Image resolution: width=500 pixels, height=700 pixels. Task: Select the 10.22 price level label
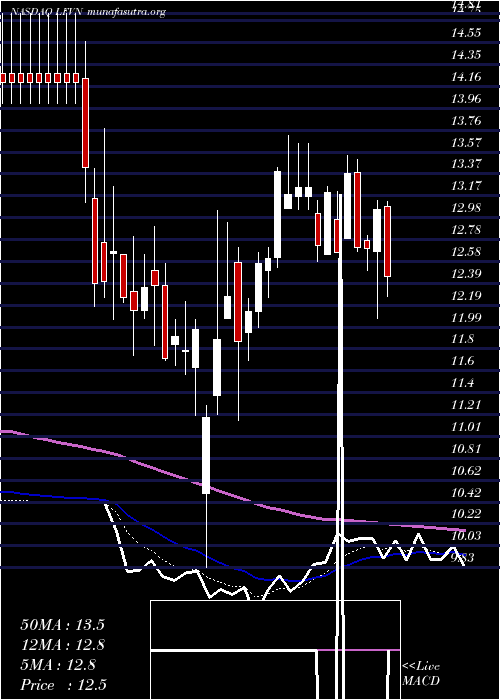click(467, 514)
